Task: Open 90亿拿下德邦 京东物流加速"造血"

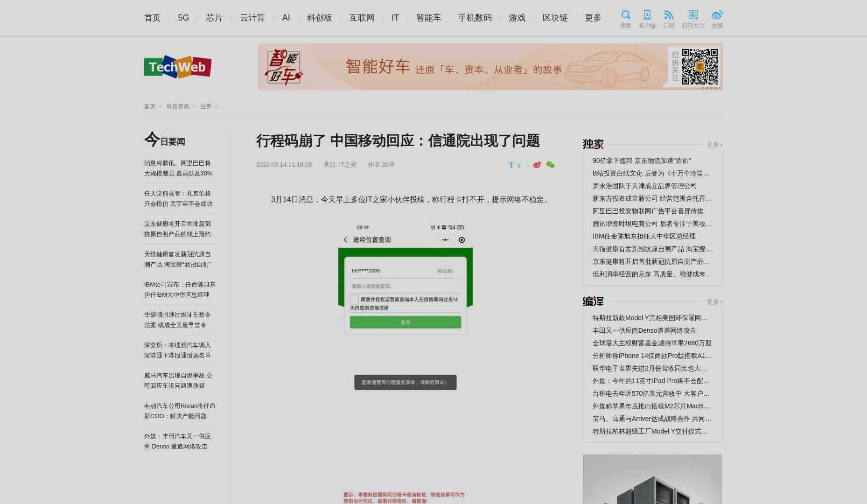Action: pyautogui.click(x=642, y=161)
